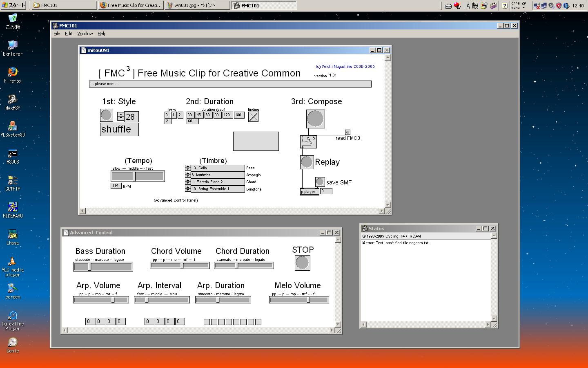Click the Arp. Duration slider

(x=223, y=300)
